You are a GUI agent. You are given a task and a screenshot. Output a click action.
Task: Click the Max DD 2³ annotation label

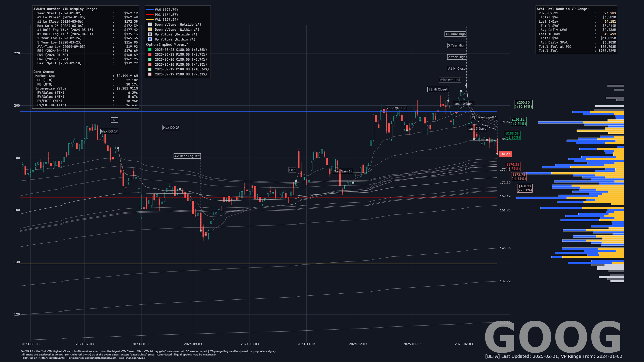[x=171, y=128]
